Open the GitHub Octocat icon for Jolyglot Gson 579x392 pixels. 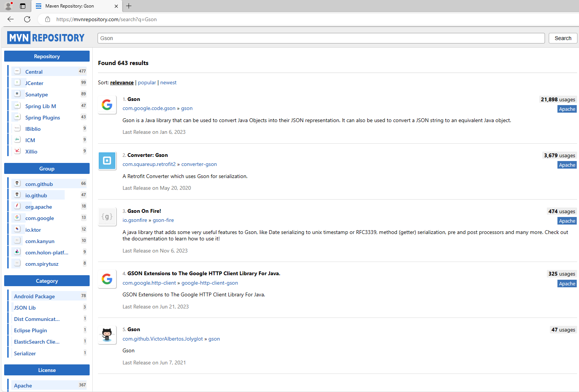coord(107,335)
